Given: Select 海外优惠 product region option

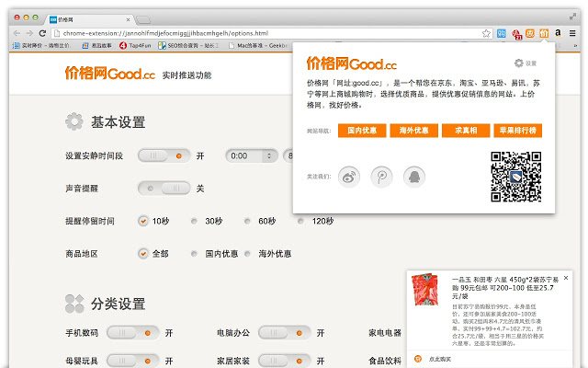Looking at the screenshot, I should [x=247, y=254].
